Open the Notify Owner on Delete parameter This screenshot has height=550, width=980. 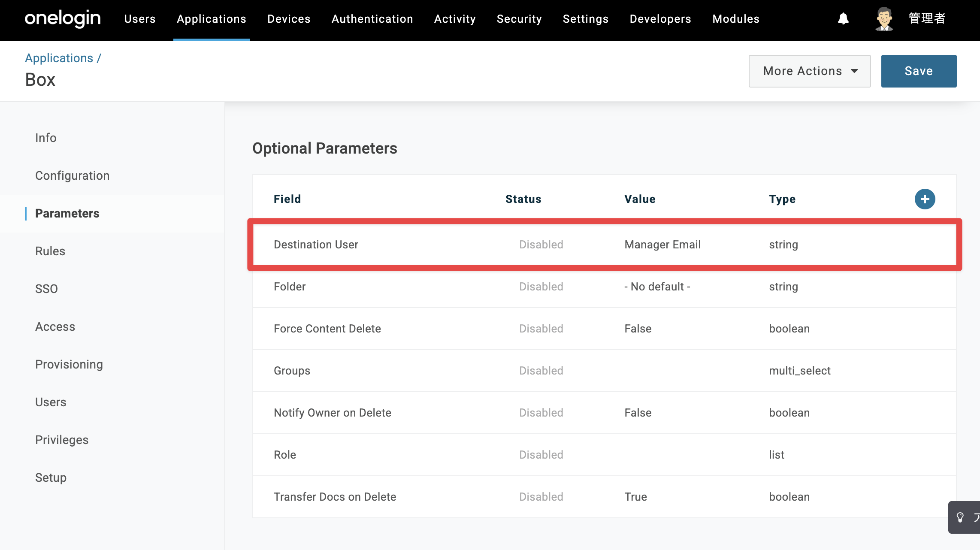tap(605, 413)
